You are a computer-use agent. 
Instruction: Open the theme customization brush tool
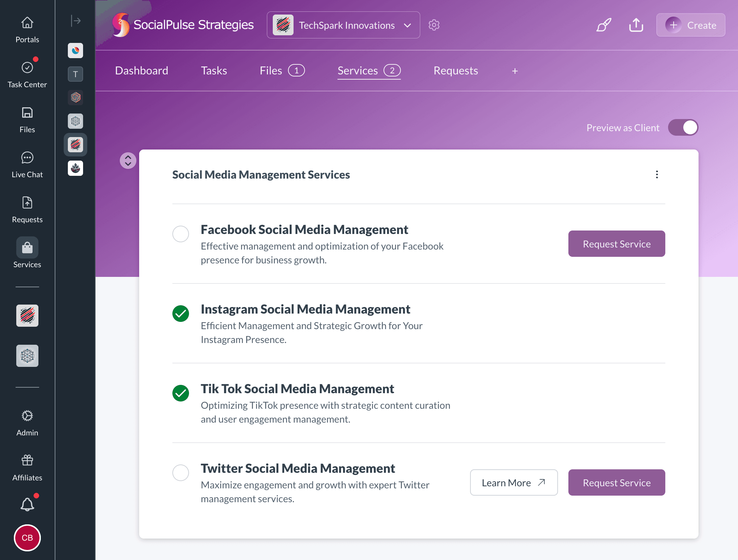point(603,25)
